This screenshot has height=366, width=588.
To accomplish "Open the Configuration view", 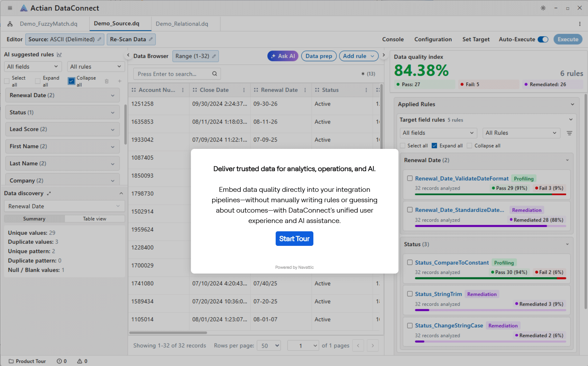I will pos(433,39).
